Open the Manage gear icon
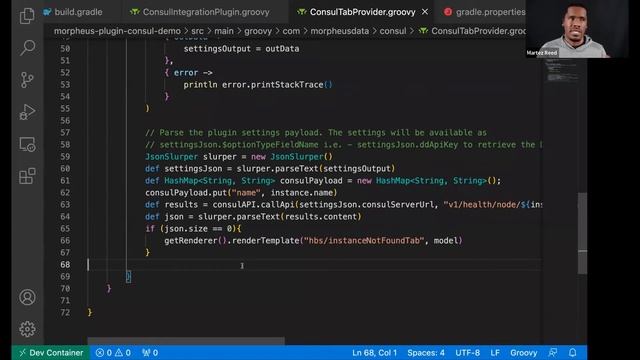This screenshot has width=640, height=360. tap(27, 329)
